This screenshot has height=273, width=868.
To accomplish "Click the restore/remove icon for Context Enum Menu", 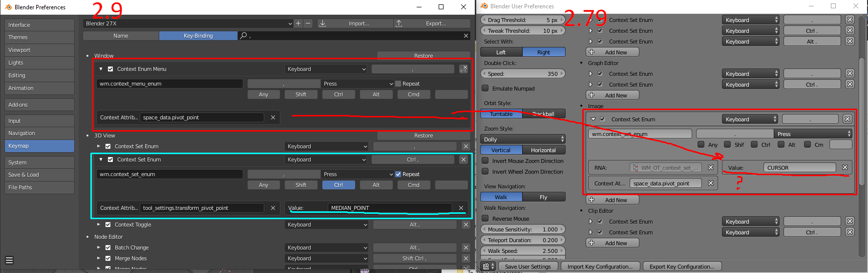I will (x=464, y=69).
